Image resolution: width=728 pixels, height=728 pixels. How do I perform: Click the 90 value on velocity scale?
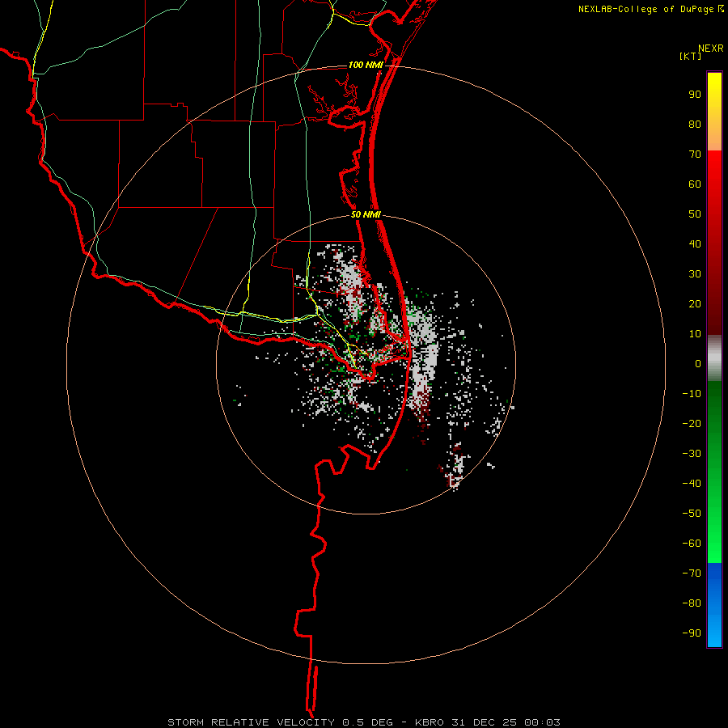695,95
